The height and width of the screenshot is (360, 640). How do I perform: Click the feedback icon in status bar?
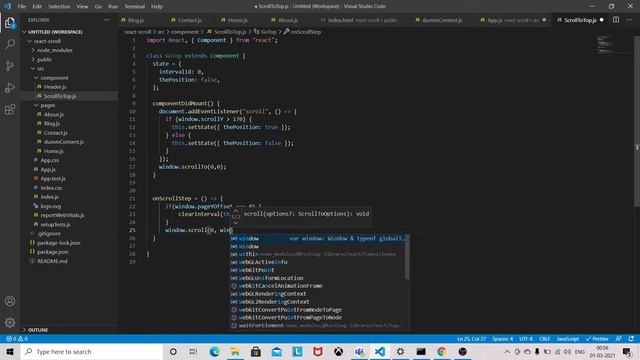(618, 339)
